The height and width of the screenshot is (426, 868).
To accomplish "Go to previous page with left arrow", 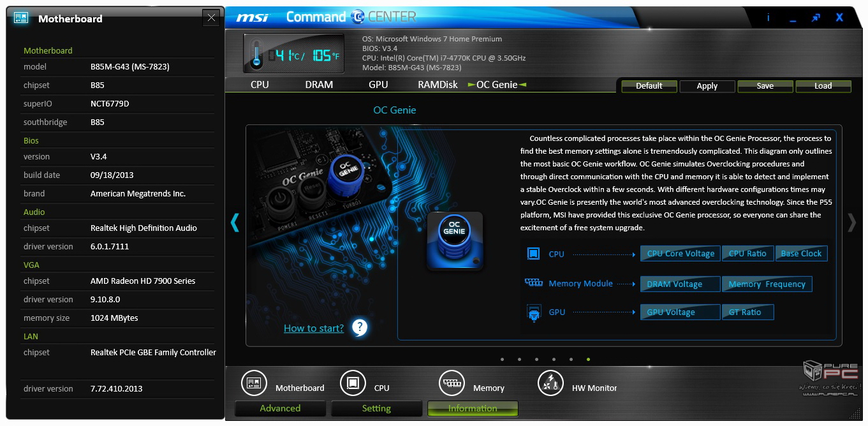I will 235,222.
